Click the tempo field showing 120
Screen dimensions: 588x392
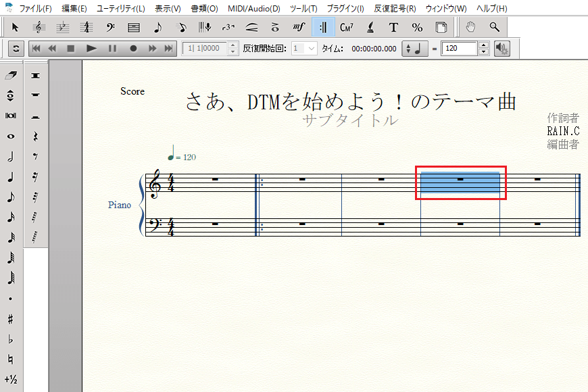459,49
